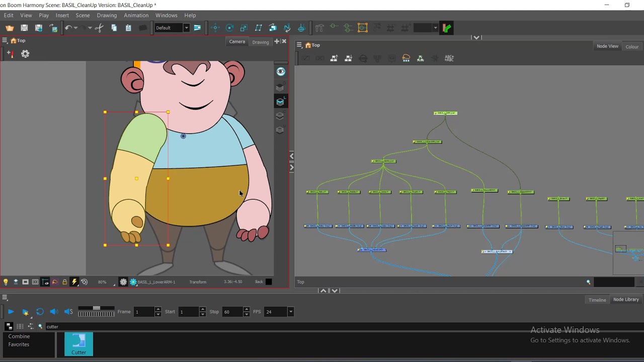
Task: Toggle the Camera view eye display icon
Action: point(281,71)
